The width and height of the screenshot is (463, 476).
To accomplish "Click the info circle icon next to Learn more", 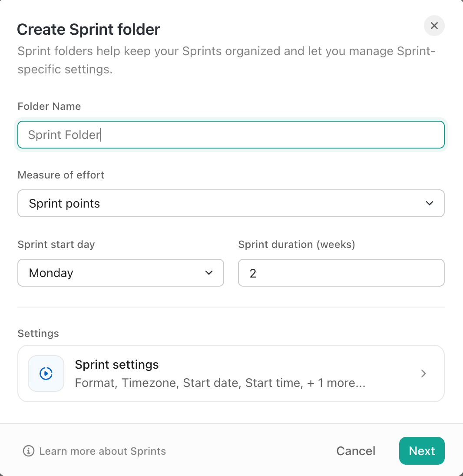I will click(x=28, y=451).
